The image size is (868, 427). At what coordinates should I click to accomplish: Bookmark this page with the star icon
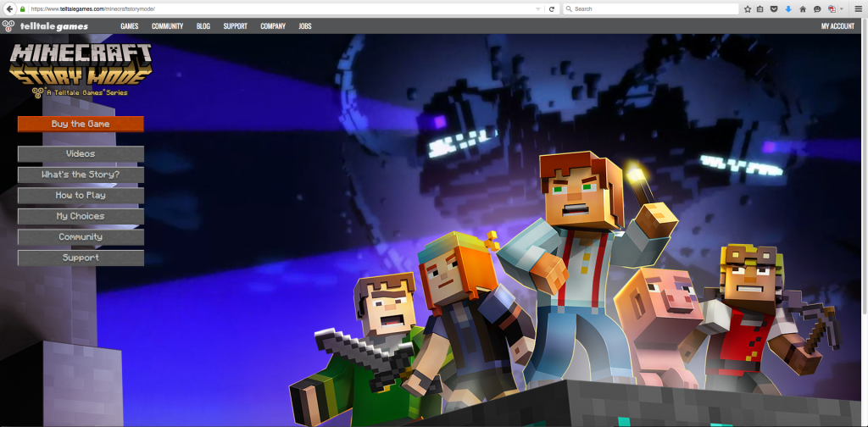tap(748, 9)
